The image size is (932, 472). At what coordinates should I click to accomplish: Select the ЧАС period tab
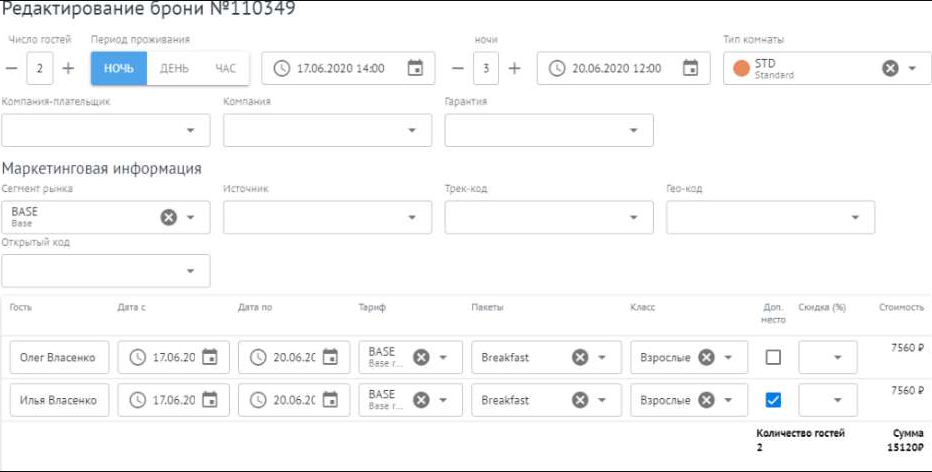click(226, 68)
